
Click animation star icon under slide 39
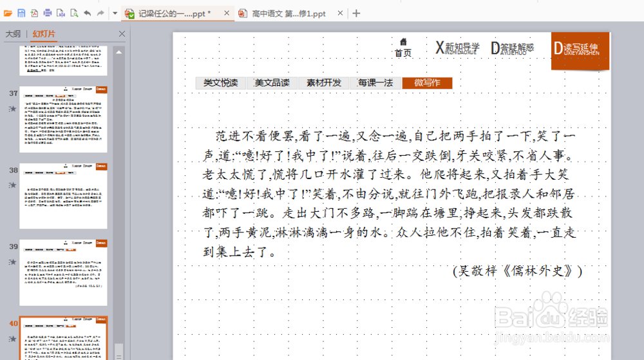[x=13, y=262]
